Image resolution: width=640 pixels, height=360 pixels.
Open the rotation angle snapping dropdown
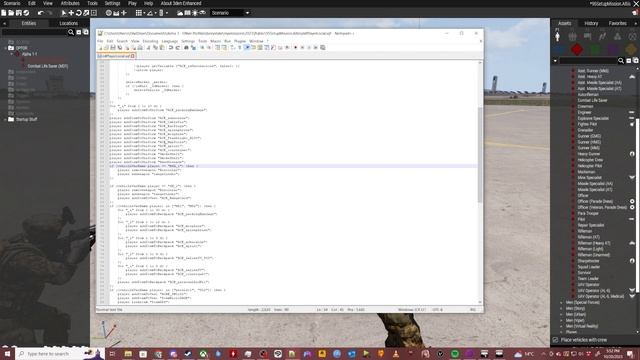pyautogui.click(x=155, y=13)
